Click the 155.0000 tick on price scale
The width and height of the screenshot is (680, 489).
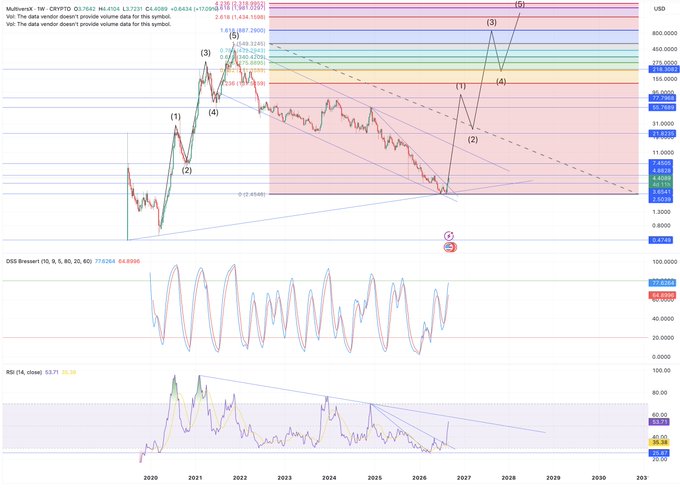pyautogui.click(x=664, y=79)
